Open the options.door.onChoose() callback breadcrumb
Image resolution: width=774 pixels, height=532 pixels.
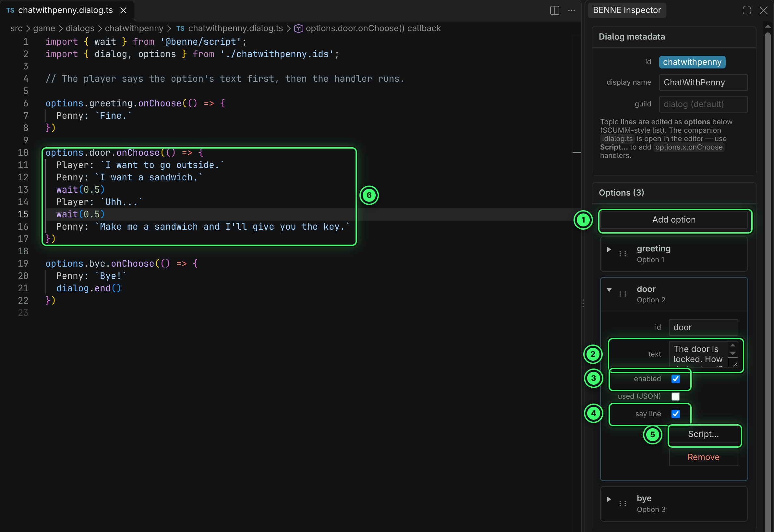pos(373,28)
